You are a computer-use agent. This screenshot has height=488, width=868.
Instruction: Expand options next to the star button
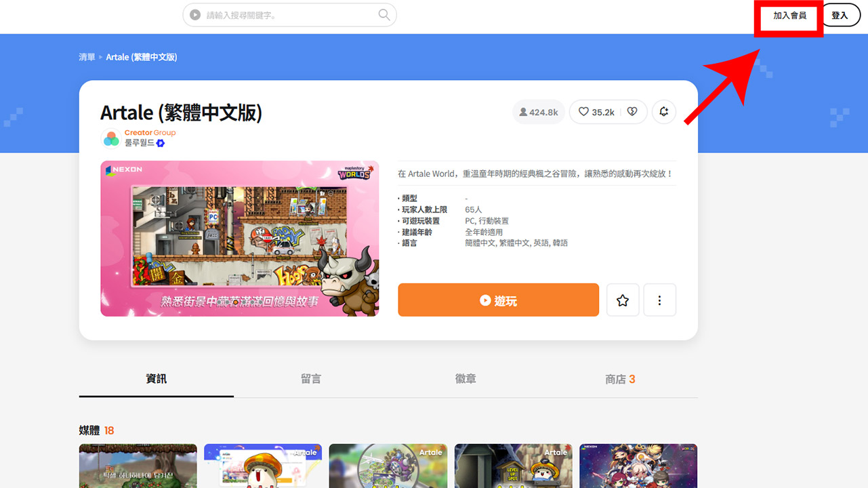(659, 300)
